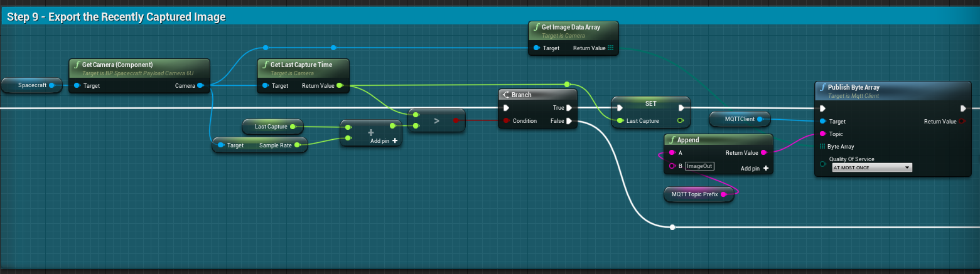Click Get Last Capture Time Return Value pin

point(340,86)
